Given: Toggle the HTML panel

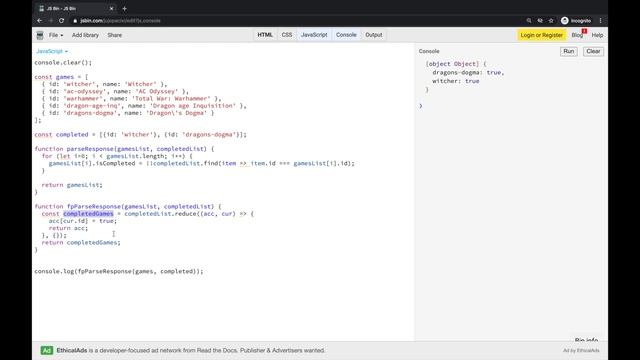Looking at the screenshot, I should click(265, 35).
